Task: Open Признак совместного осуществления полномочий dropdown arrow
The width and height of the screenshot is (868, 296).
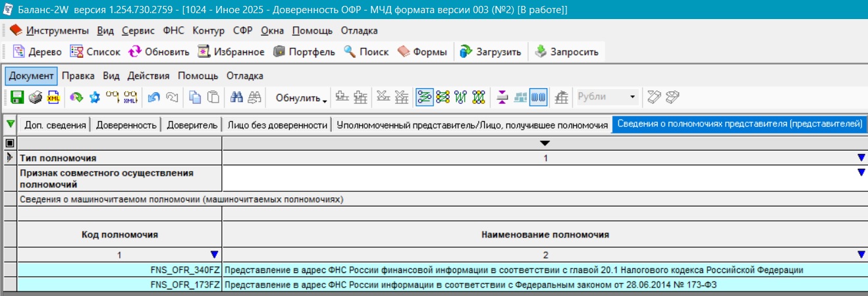Action: (x=861, y=172)
